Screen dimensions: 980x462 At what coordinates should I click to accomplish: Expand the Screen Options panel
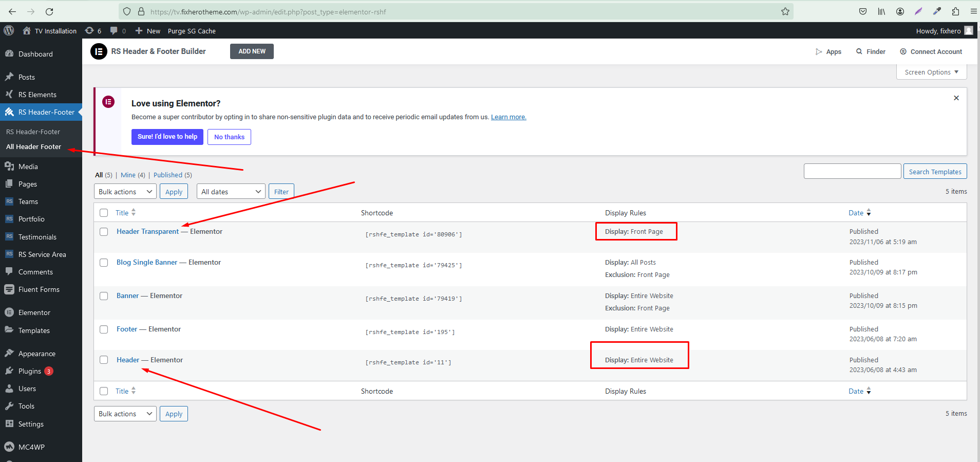point(932,72)
